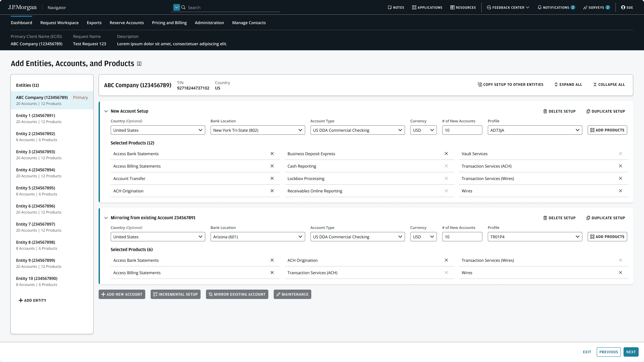Expand the search scope dropdown arrow

click(x=176, y=7)
